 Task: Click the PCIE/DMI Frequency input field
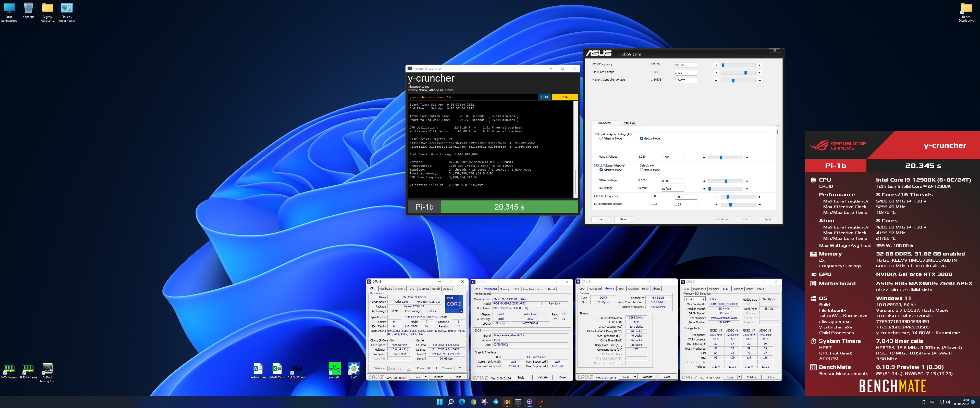(x=685, y=197)
